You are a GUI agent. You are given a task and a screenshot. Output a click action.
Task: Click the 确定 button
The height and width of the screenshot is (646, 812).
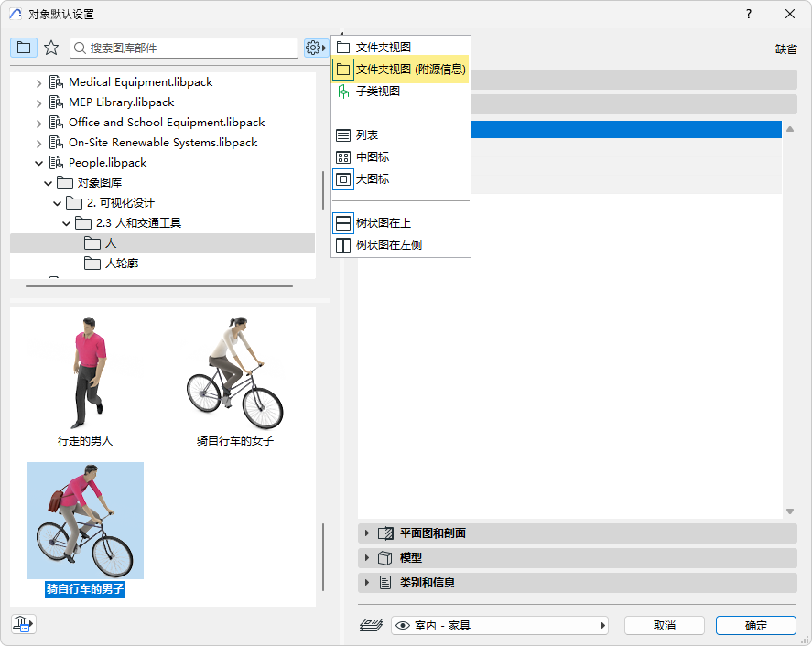[x=756, y=626]
